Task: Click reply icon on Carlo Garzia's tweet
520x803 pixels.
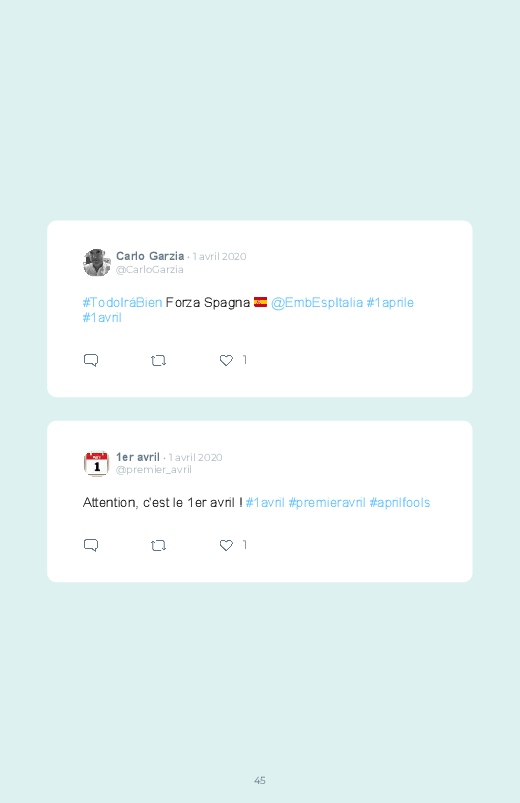Action: [91, 360]
